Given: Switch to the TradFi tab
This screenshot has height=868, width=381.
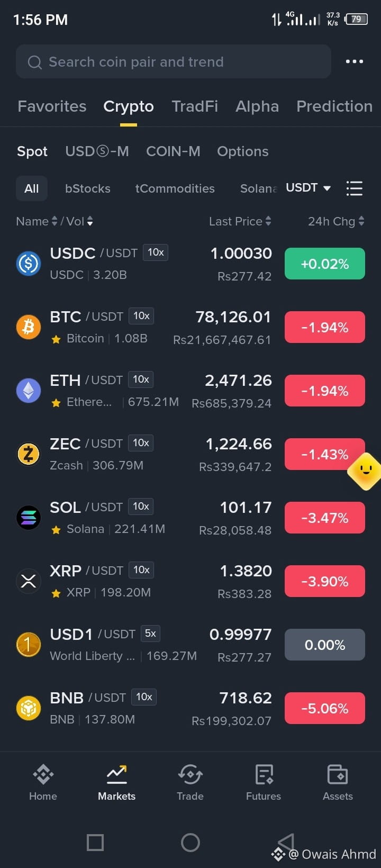Looking at the screenshot, I should 195,106.
